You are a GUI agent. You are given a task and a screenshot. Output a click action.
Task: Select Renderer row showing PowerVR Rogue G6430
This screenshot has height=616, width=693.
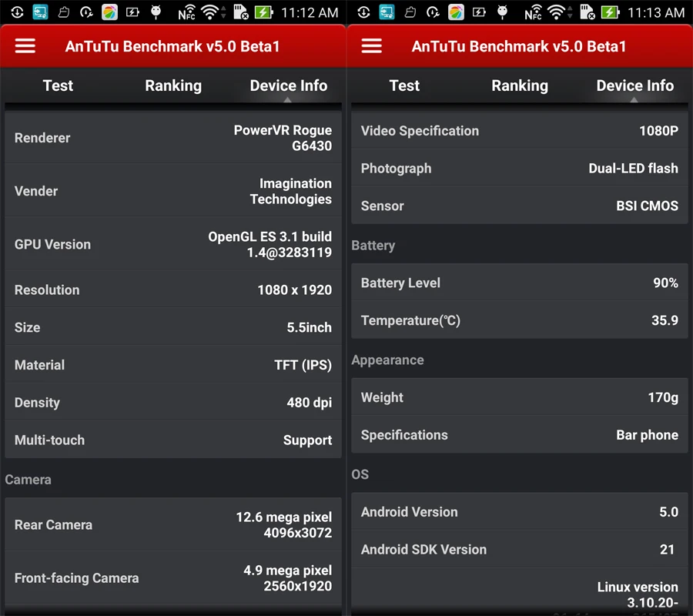click(173, 137)
